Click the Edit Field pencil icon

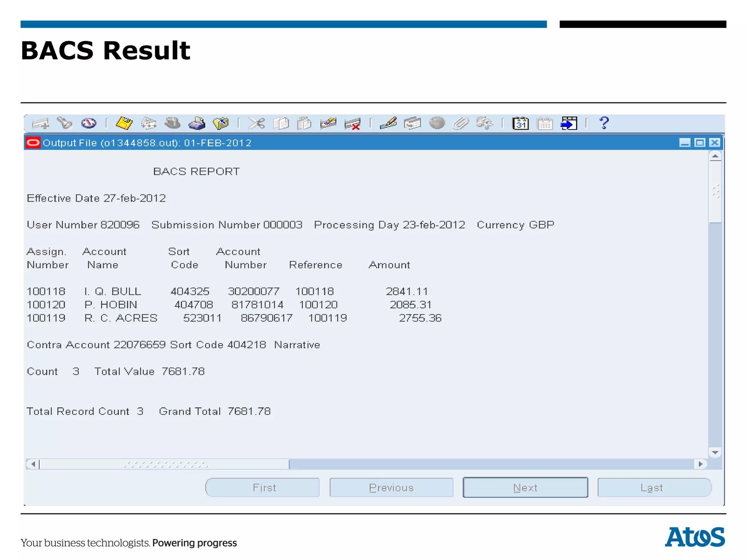tap(388, 123)
